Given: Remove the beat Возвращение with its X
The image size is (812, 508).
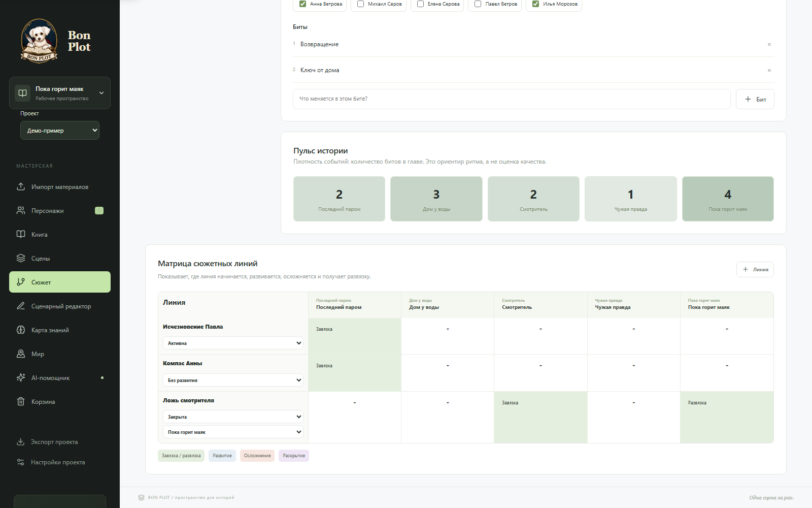Looking at the screenshot, I should pos(769,44).
